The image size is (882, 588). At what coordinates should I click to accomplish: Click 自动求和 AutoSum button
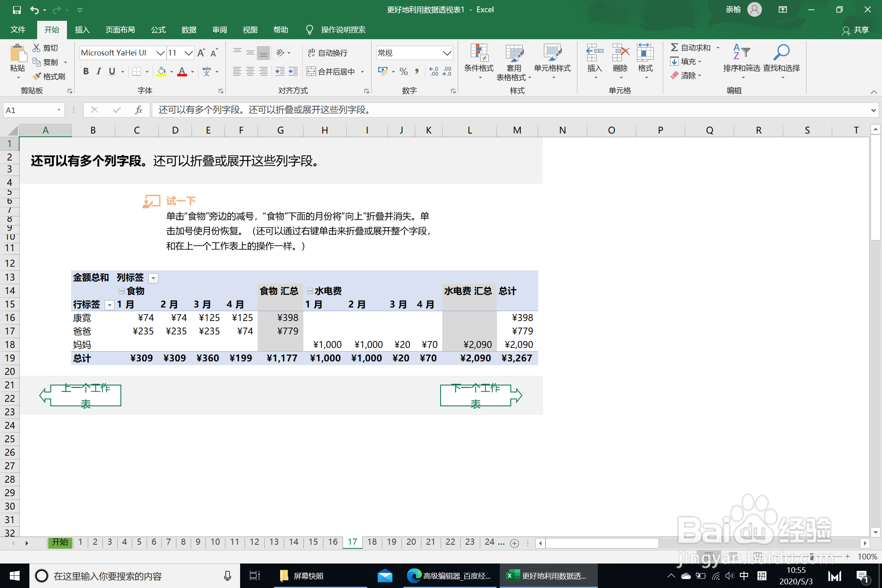(x=691, y=48)
